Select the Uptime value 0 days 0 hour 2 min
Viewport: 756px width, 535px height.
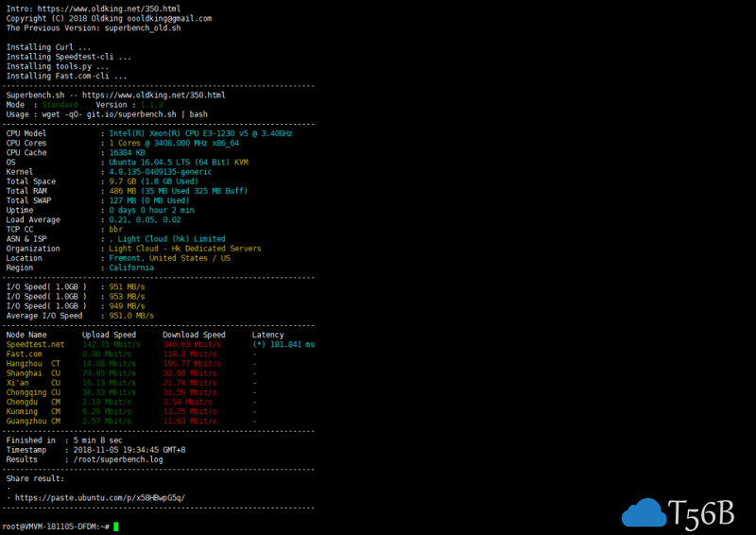(151, 210)
